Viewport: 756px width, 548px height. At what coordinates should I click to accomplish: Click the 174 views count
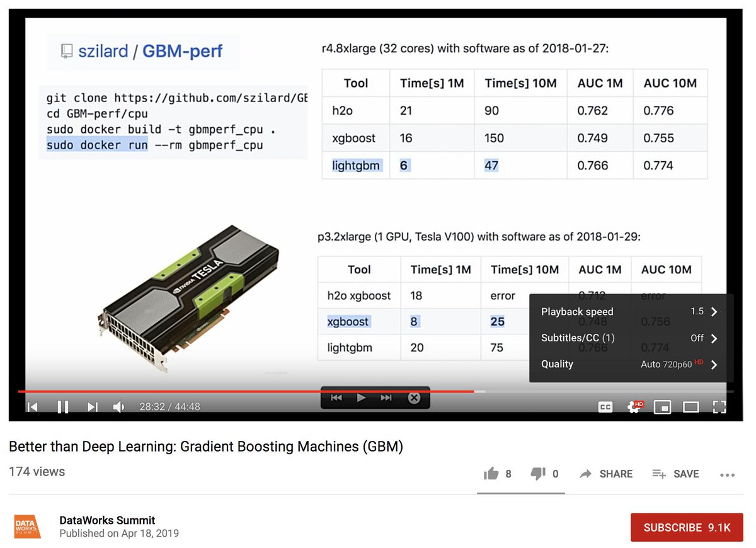pos(37,472)
